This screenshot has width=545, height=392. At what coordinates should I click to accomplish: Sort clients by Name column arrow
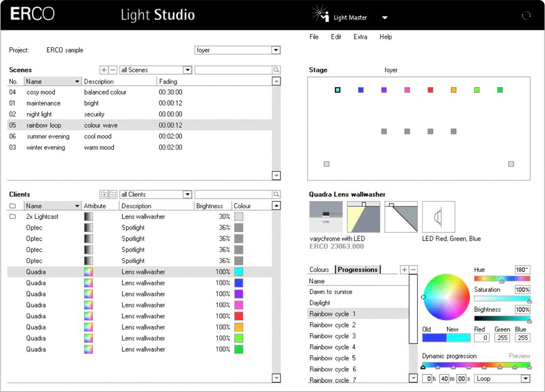pyautogui.click(x=77, y=206)
